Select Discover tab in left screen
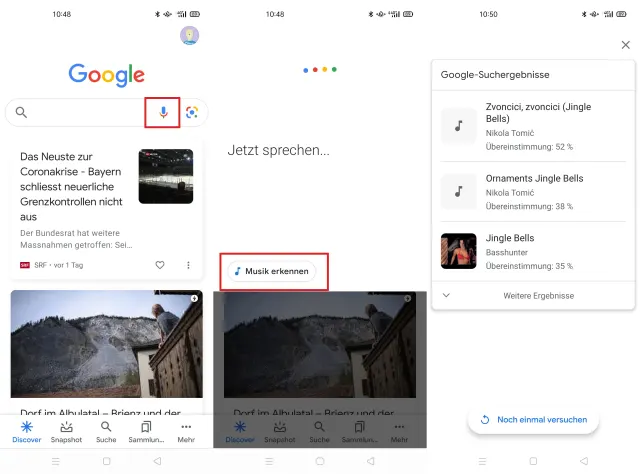The width and height of the screenshot is (640, 474). click(x=27, y=432)
